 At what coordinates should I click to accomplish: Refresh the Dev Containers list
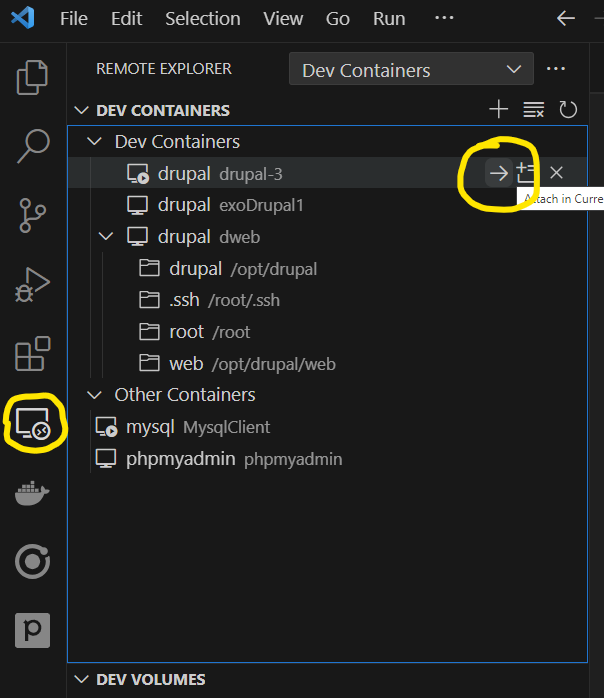(568, 110)
